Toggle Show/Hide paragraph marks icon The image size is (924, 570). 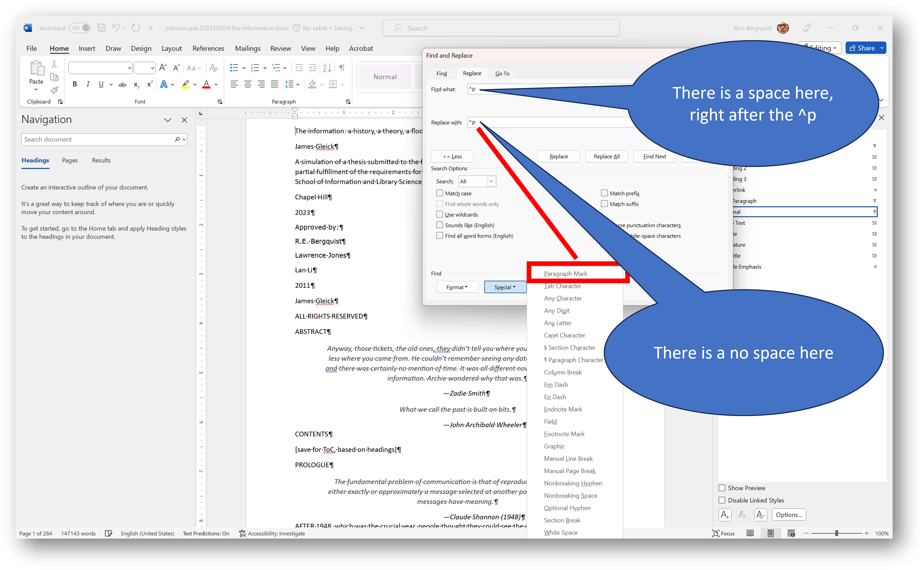342,68
